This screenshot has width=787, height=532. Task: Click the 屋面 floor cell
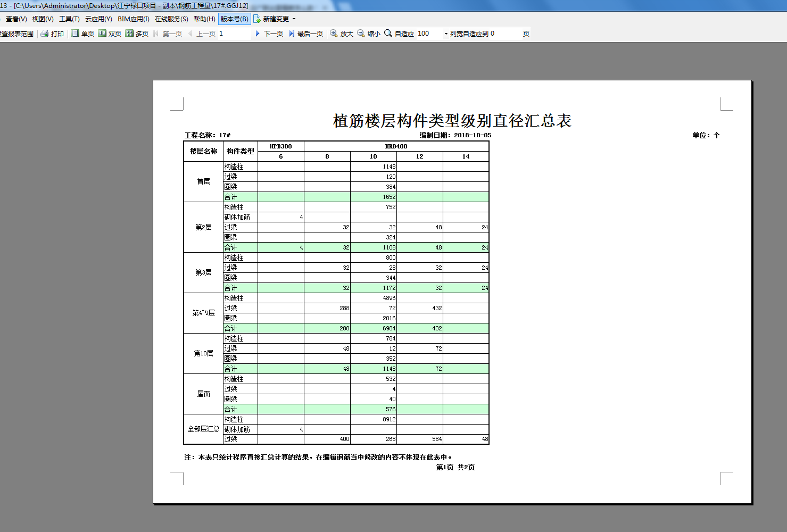tap(203, 394)
